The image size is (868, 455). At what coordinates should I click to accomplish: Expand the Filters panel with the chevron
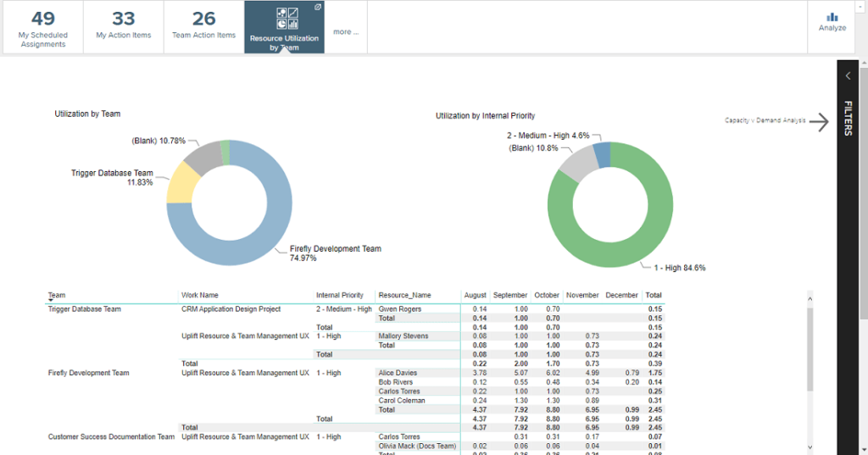(848, 76)
